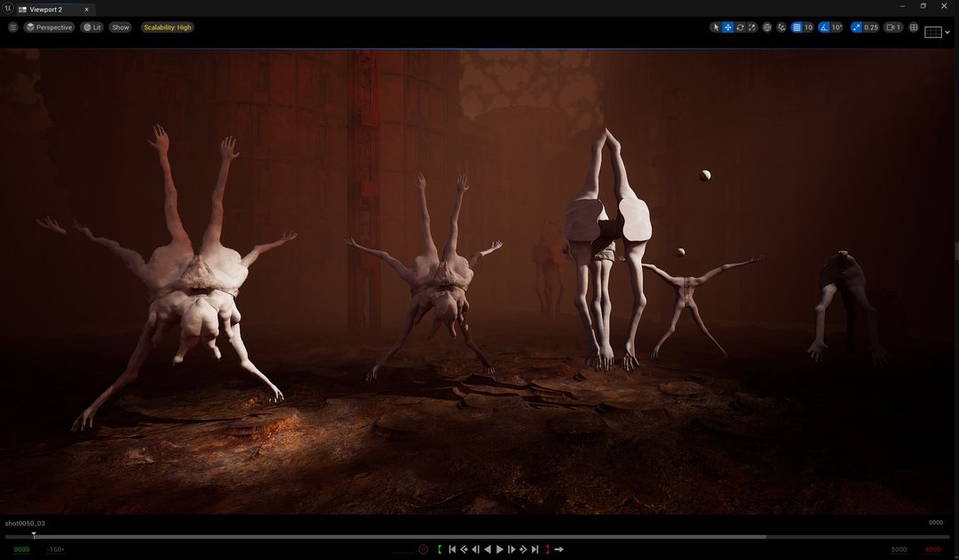This screenshot has height=560, width=959.
Task: Toggle rotation angle snapping
Action: (x=824, y=28)
